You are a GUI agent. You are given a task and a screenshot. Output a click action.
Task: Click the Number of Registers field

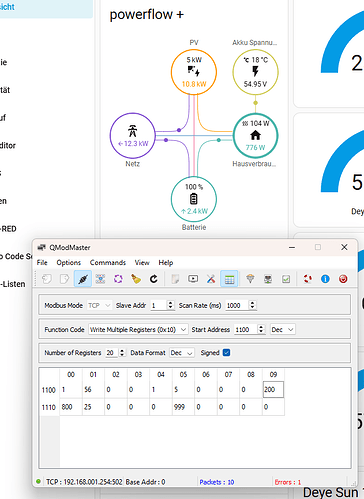point(112,353)
